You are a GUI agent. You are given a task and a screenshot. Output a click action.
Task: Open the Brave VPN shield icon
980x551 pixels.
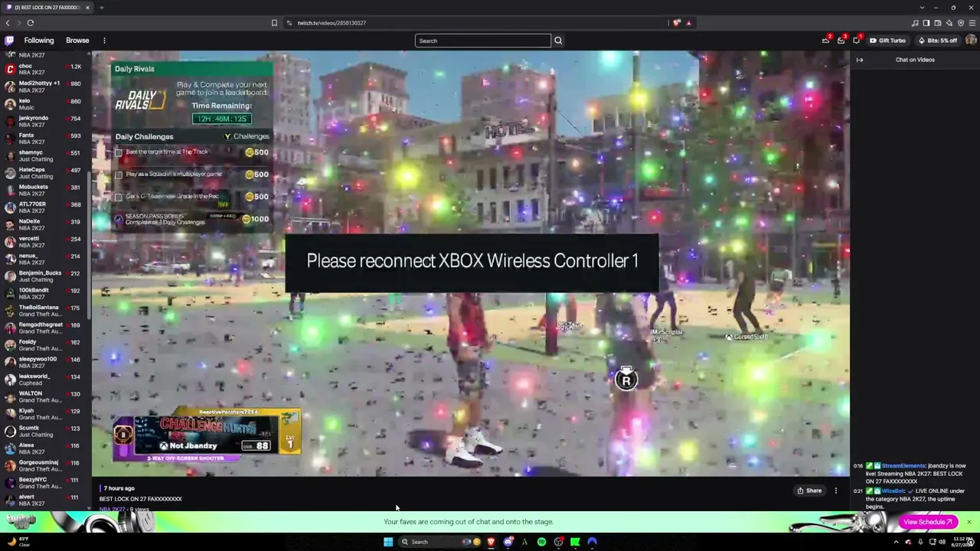(x=961, y=23)
